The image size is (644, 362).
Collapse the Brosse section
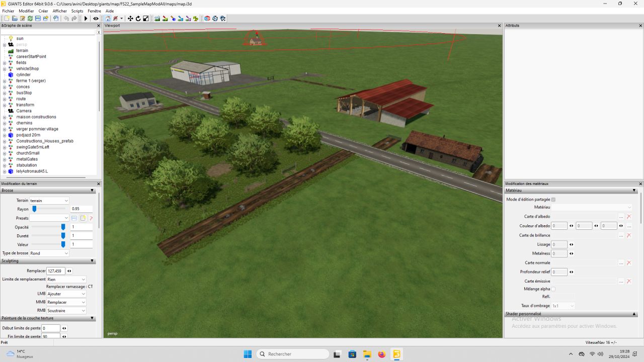92,191
